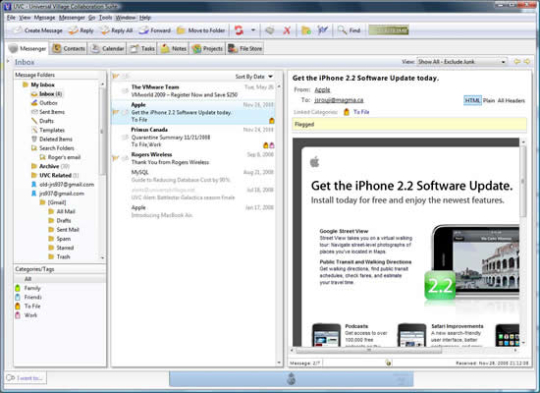The width and height of the screenshot is (540, 393).
Task: Open the Help menu
Action: (x=145, y=18)
